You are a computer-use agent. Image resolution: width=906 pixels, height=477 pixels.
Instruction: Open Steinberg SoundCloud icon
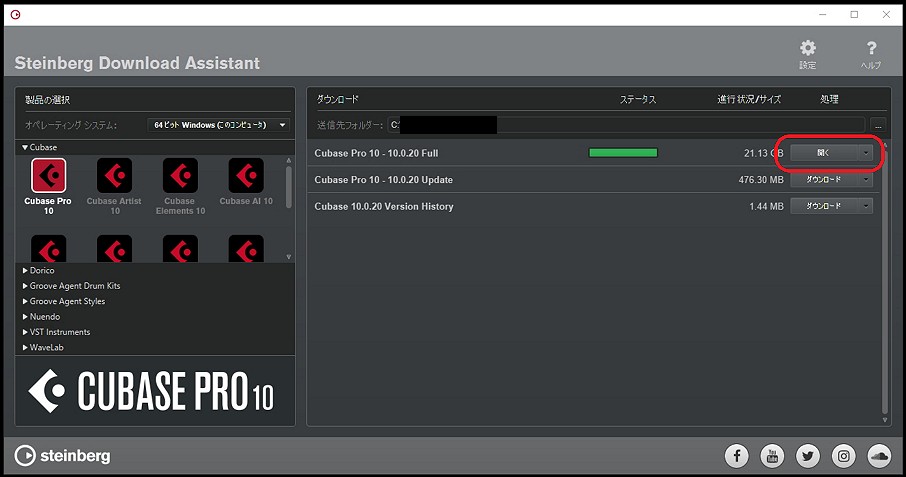click(879, 456)
